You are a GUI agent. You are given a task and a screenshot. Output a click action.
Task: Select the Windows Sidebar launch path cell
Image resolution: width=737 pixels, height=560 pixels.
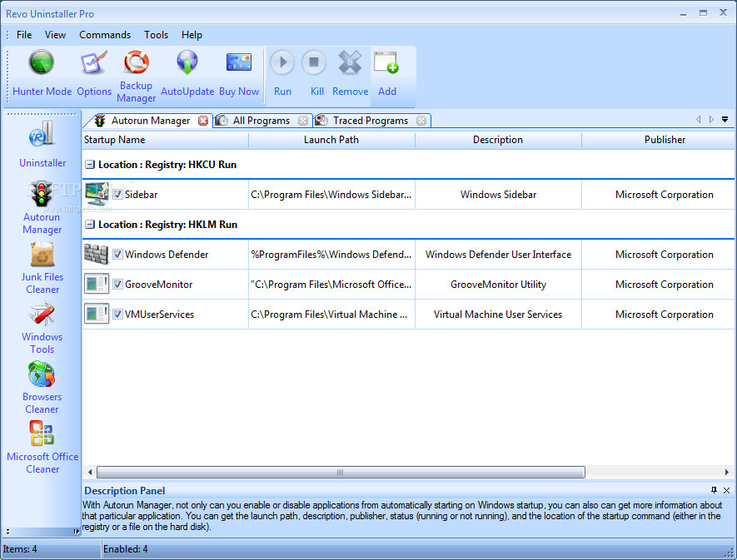[331, 195]
